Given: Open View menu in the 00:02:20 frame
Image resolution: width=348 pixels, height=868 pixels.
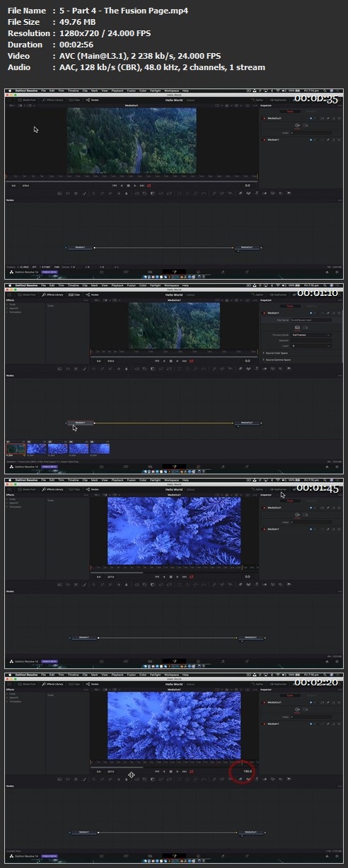Looking at the screenshot, I should point(103,675).
